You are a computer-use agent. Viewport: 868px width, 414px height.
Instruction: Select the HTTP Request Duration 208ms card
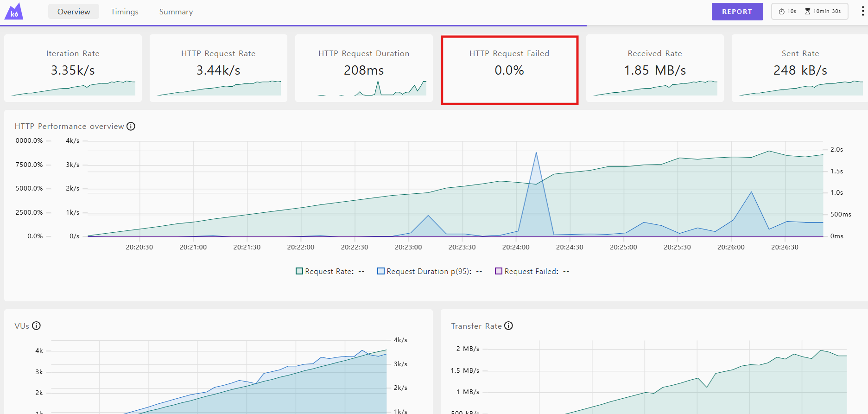coord(364,68)
